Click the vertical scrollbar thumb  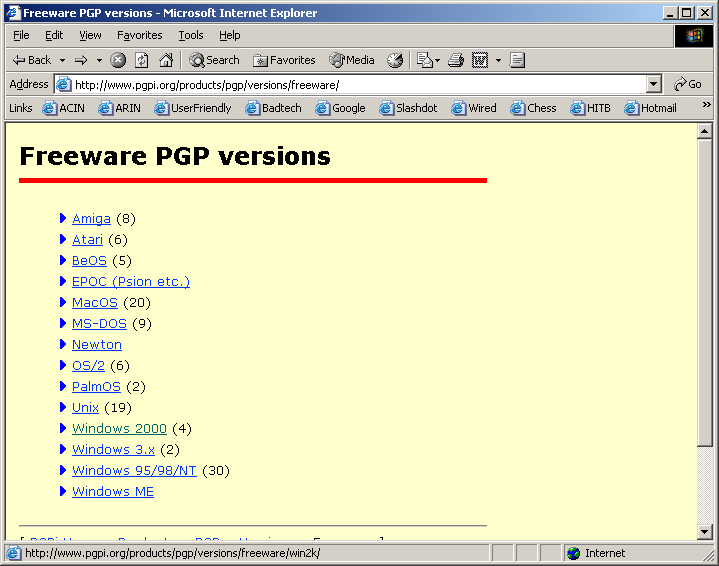click(705, 292)
